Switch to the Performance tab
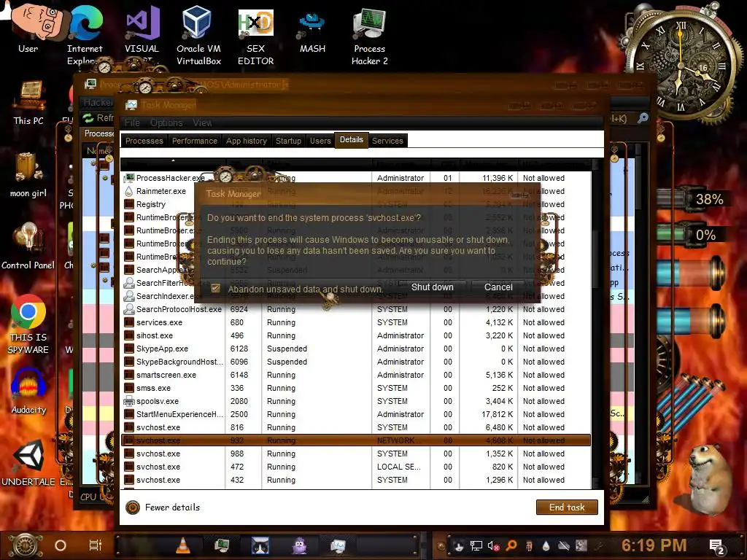This screenshot has height=560, width=747. pyautogui.click(x=194, y=141)
